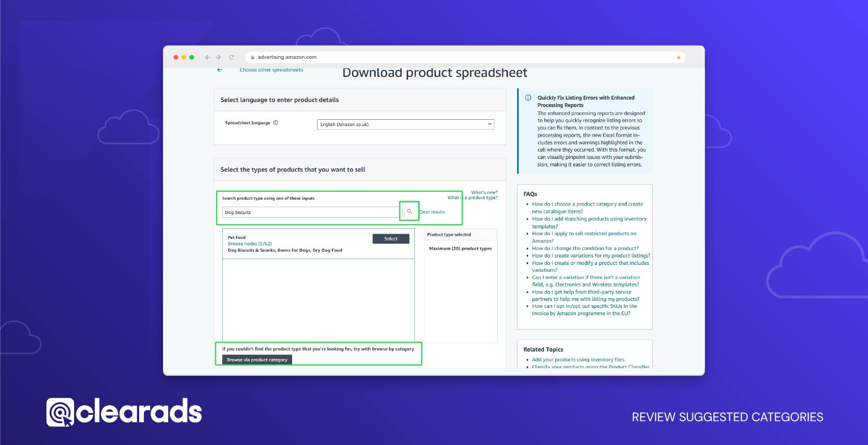Screen dimensions: 868x445
Task: Click the blue info icon in notice
Action: click(x=528, y=97)
